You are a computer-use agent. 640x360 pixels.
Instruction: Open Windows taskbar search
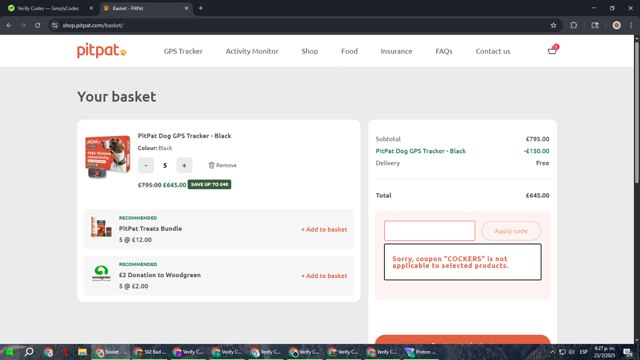(x=29, y=352)
